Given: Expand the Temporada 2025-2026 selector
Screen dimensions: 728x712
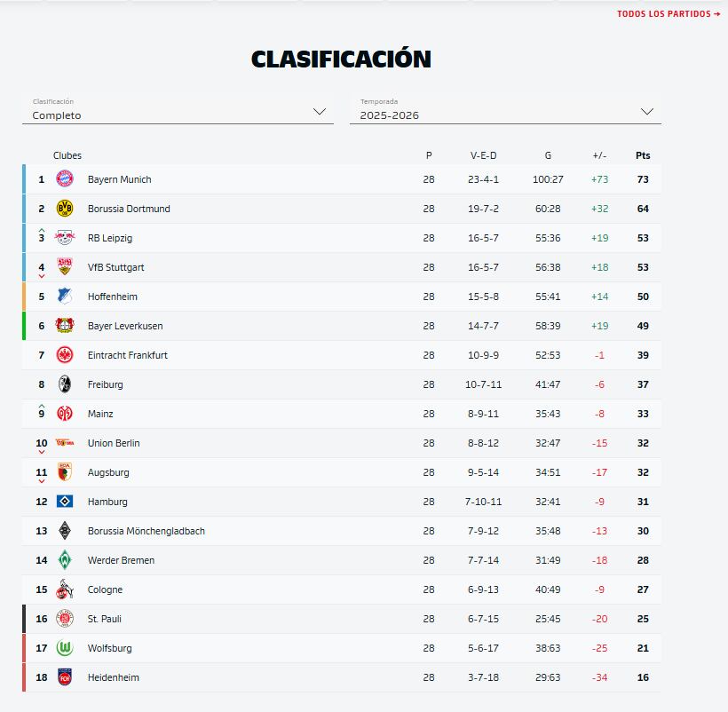Looking at the screenshot, I should [x=506, y=112].
